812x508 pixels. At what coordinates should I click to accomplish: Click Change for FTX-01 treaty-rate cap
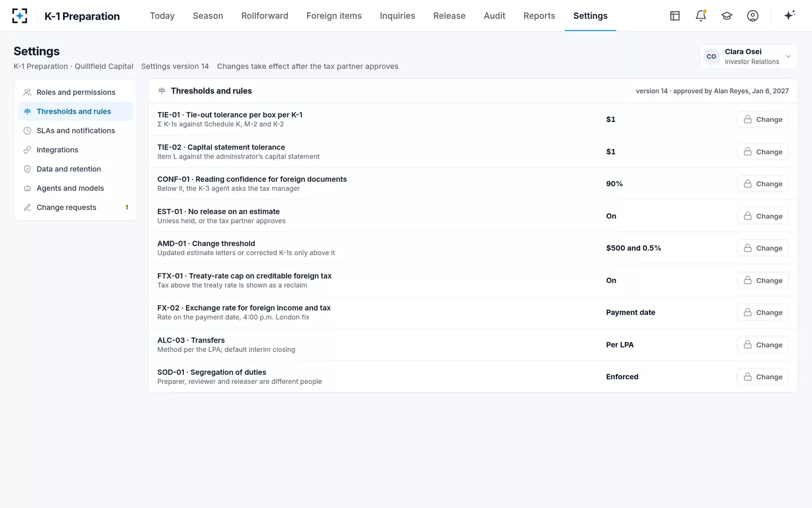coord(763,280)
